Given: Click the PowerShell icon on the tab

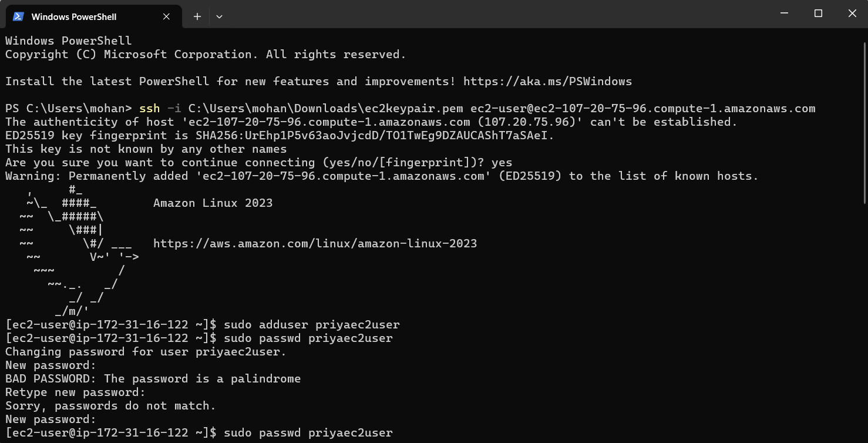Looking at the screenshot, I should (18, 16).
